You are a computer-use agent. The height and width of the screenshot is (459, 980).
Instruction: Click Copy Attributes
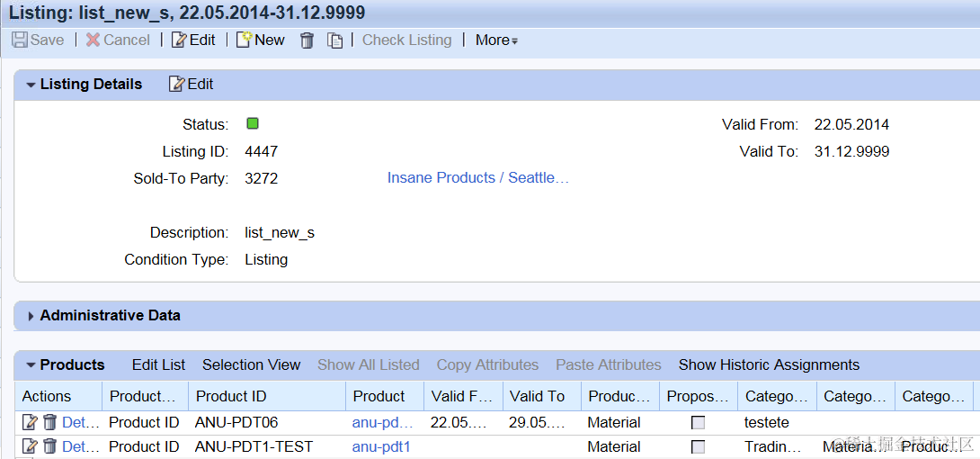click(x=487, y=364)
